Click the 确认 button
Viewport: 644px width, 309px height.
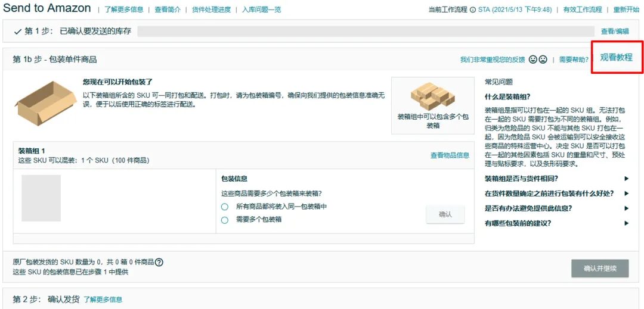[x=445, y=214]
